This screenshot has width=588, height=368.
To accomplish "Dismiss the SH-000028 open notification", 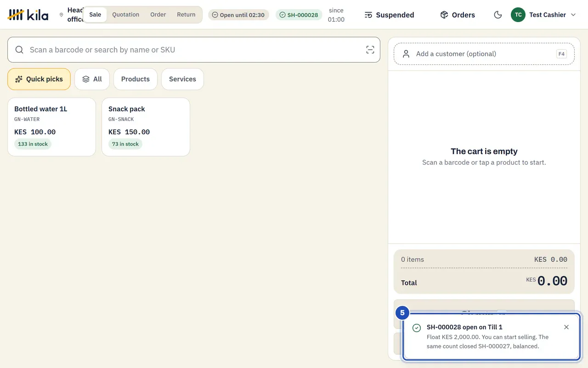I will [566, 327].
